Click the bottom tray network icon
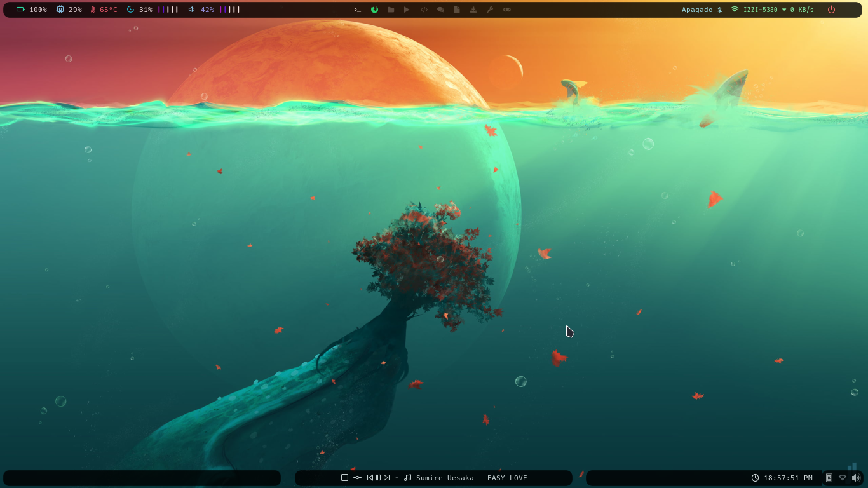868x488 pixels. [x=843, y=478]
